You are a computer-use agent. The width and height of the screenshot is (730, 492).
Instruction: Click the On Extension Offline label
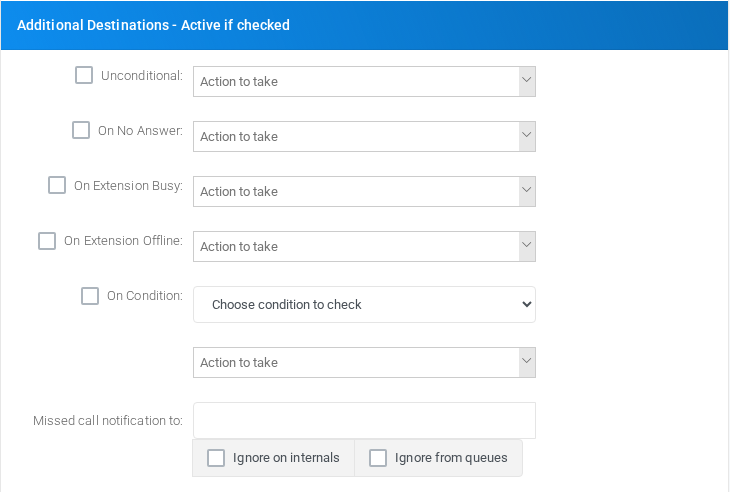click(x=123, y=241)
